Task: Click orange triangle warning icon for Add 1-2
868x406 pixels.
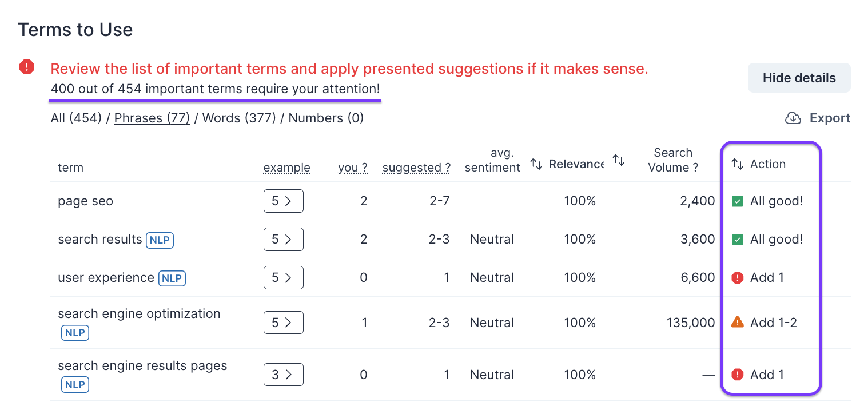Action: pyautogui.click(x=738, y=323)
